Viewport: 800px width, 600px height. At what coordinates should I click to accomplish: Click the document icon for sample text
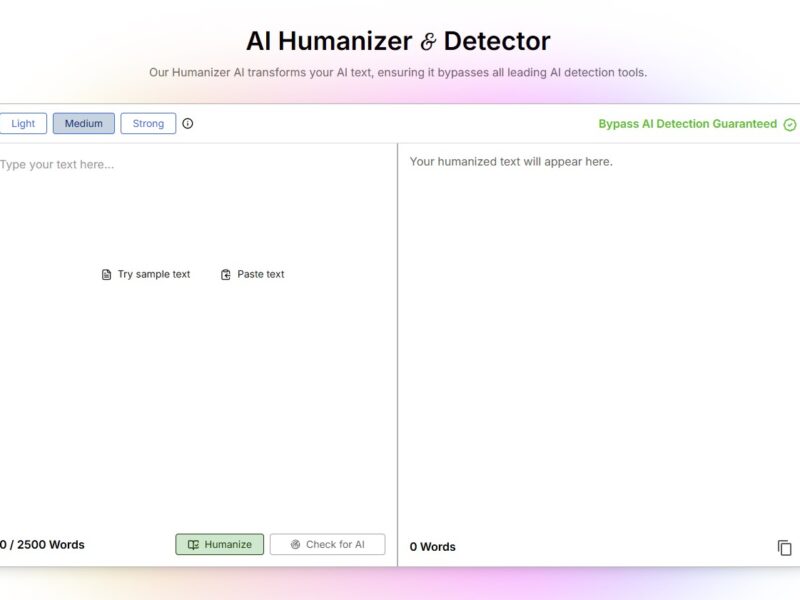click(x=107, y=274)
